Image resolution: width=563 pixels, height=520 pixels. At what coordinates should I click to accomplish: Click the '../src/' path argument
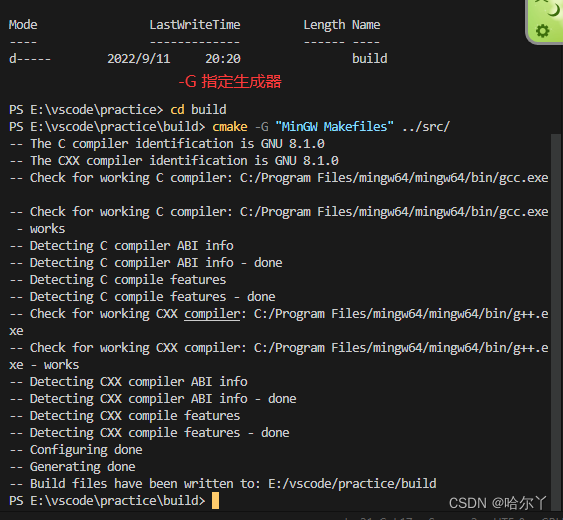[x=426, y=126]
